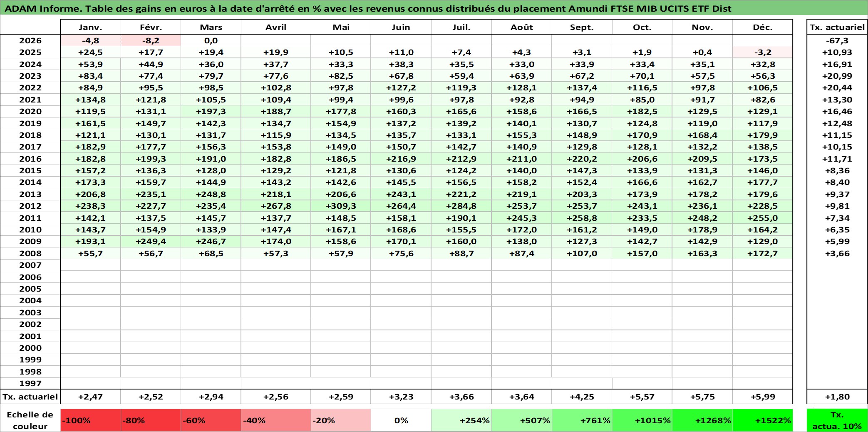Select the +2,47 January actuarial rate
Screen dimensions: 868x432
tap(90, 397)
